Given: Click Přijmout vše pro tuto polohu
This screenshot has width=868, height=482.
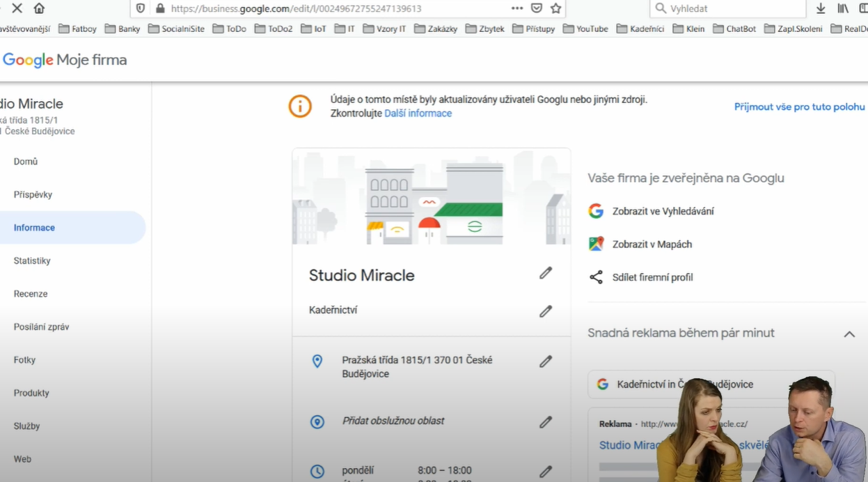Looking at the screenshot, I should point(799,107).
